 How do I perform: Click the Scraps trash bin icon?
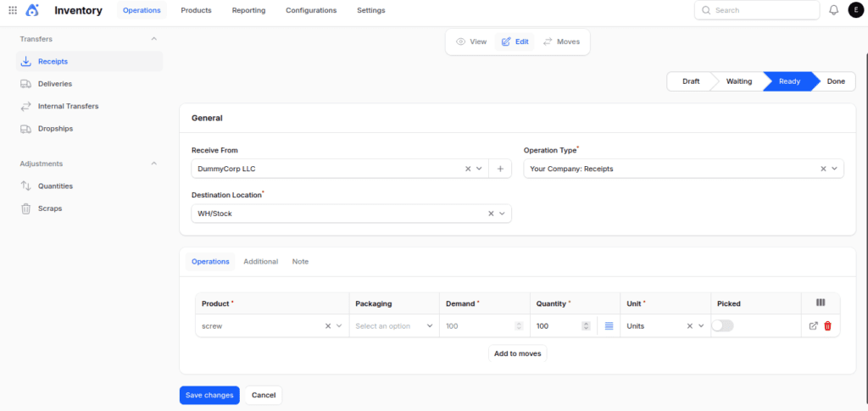click(25, 208)
